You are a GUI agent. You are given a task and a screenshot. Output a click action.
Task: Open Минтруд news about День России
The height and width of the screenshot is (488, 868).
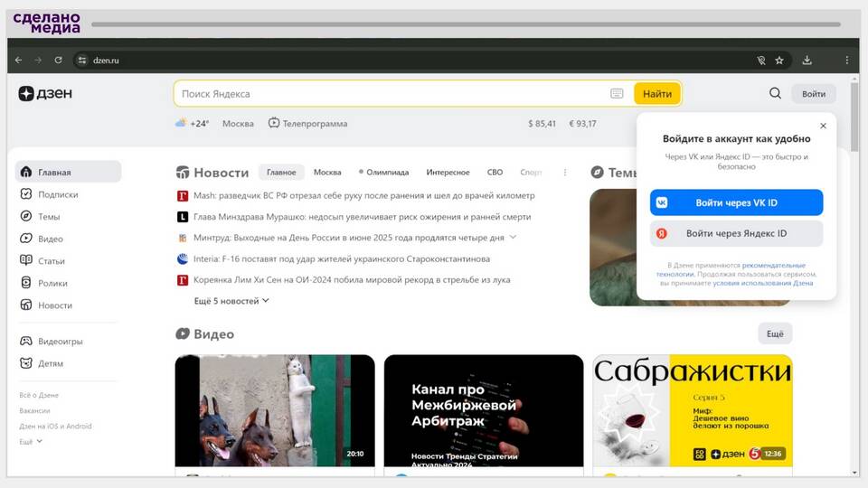point(349,238)
